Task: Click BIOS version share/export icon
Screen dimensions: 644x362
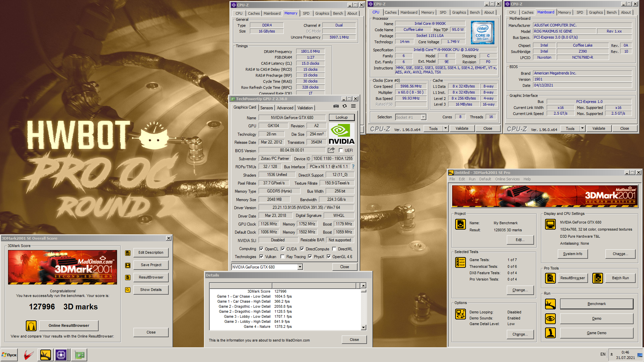Action: pos(331,150)
